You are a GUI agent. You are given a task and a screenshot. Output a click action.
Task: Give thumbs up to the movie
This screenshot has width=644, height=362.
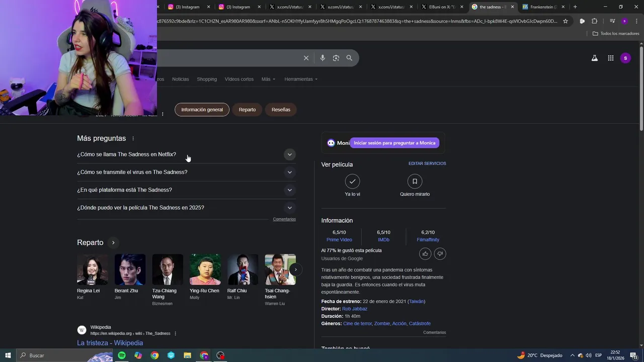pos(425,254)
